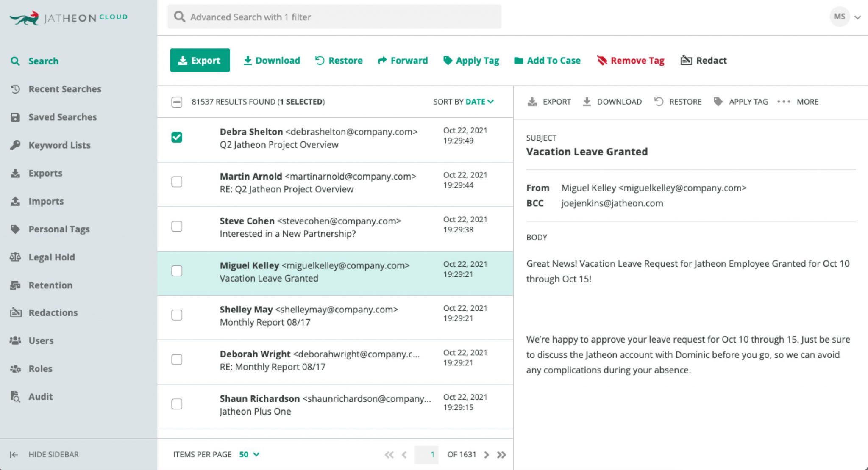Open the Q2 Jatheon Project Overview email
Image resolution: width=868 pixels, height=470 pixels.
335,140
